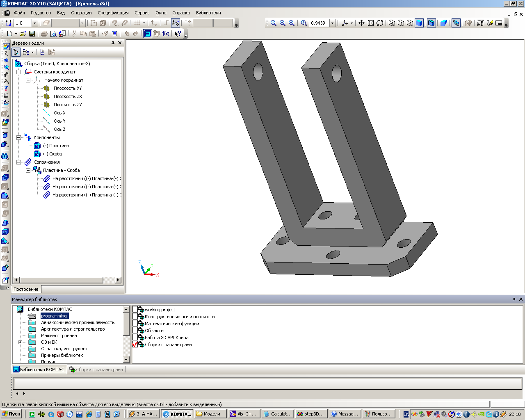Open the variables f(x) panel
This screenshot has width=525, height=420.
pyautogui.click(x=166, y=34)
